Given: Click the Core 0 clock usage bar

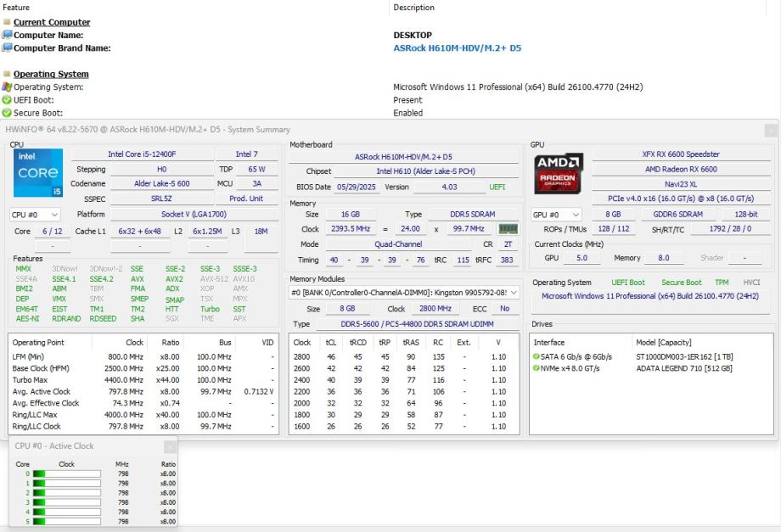Looking at the screenshot, I should (x=66, y=474).
